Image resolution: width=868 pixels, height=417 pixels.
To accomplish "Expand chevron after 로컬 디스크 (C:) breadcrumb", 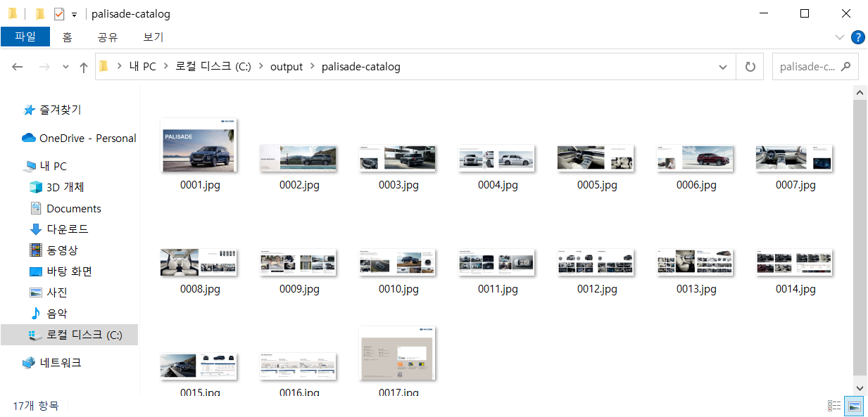I will coord(260,67).
